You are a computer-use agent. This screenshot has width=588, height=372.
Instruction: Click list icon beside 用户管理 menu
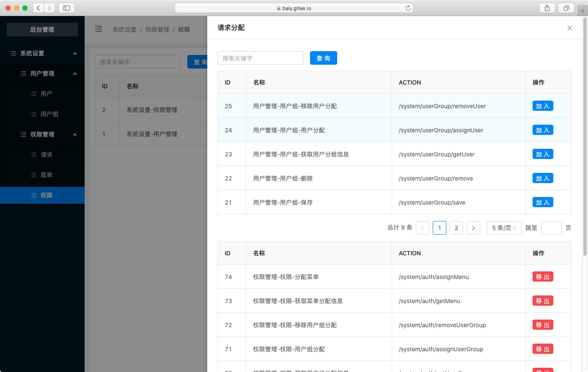23,74
